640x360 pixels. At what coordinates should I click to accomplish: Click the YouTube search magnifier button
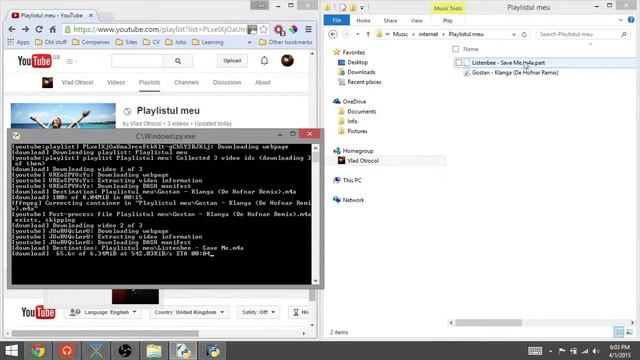coord(178,61)
